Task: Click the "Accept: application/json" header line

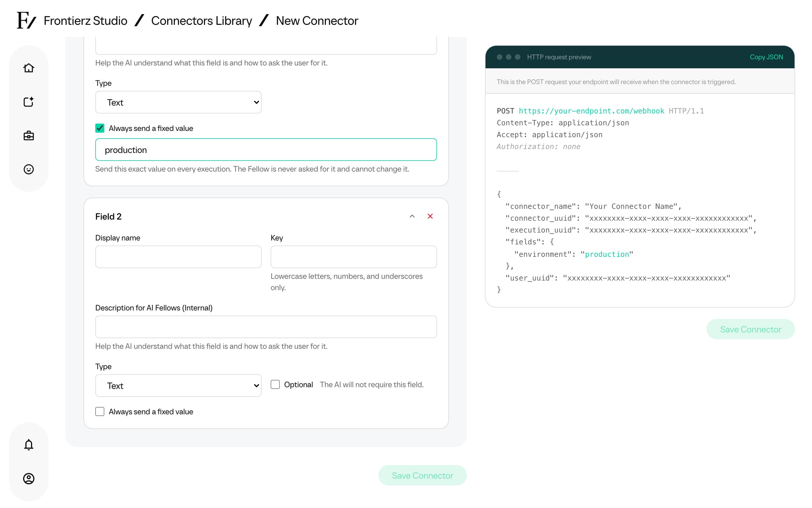Action: [550, 135]
